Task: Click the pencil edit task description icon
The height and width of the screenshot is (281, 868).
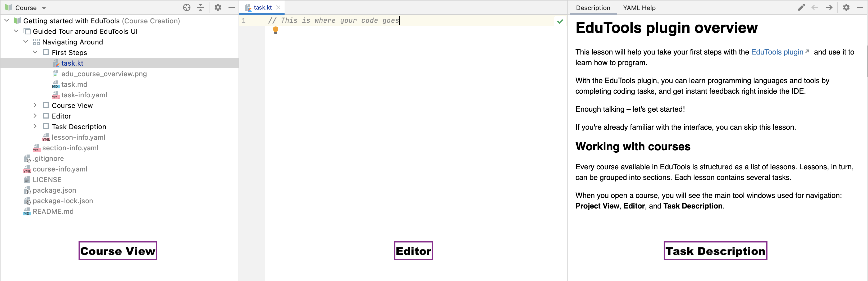Action: point(802,7)
